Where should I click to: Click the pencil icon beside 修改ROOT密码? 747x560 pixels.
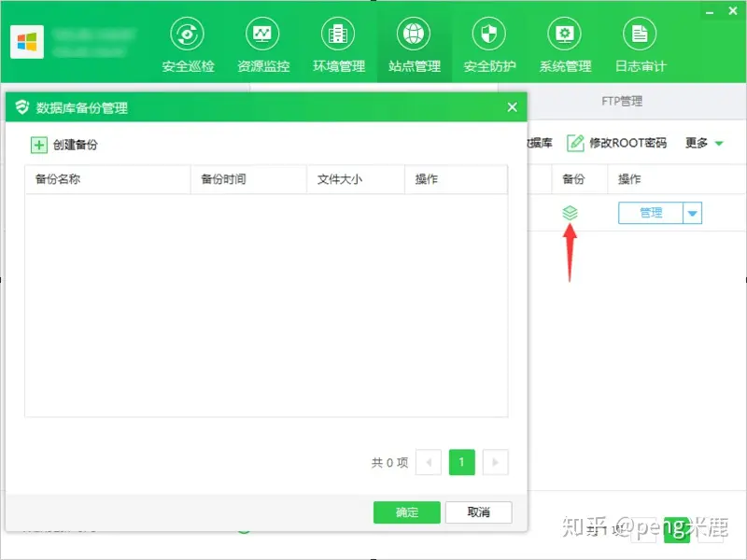point(575,143)
